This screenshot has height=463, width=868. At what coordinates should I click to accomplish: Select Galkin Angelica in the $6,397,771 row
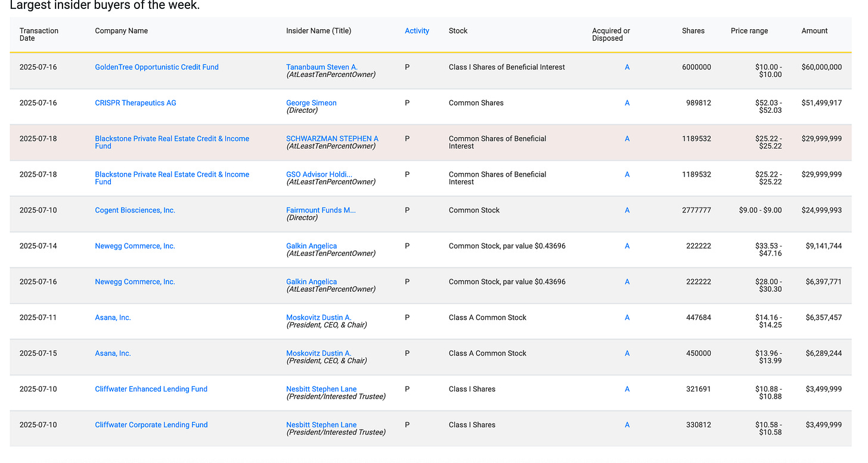pos(311,282)
